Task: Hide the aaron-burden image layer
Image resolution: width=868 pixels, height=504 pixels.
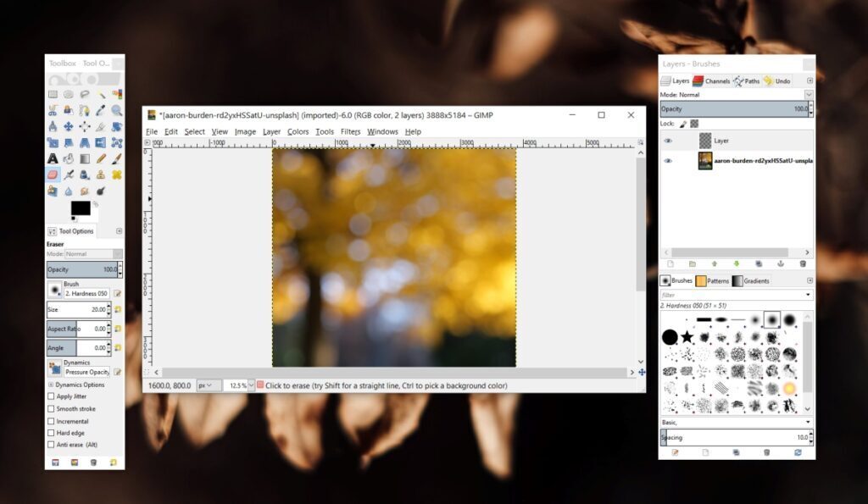Action: click(670, 161)
